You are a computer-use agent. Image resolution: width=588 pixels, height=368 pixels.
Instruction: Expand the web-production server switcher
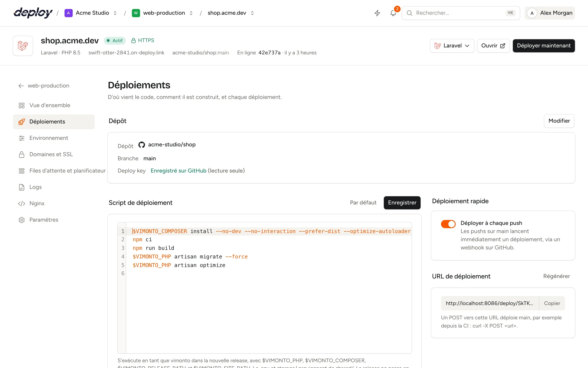tap(191, 13)
